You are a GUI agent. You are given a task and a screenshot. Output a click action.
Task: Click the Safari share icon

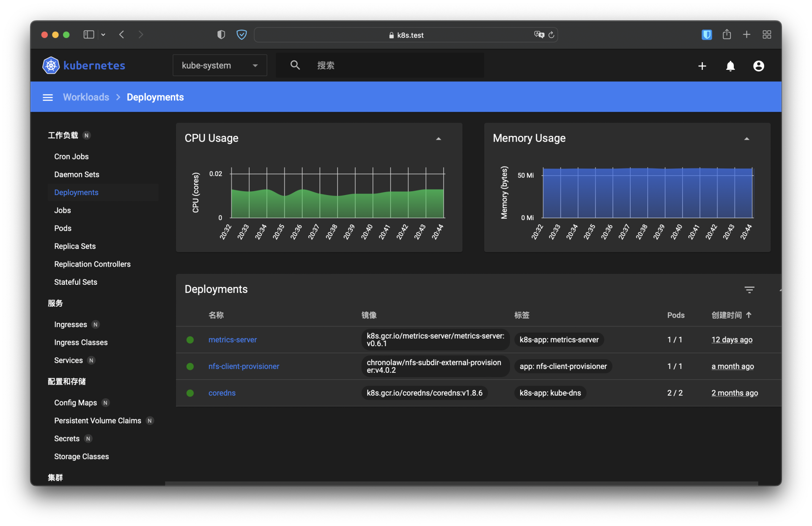coord(727,35)
